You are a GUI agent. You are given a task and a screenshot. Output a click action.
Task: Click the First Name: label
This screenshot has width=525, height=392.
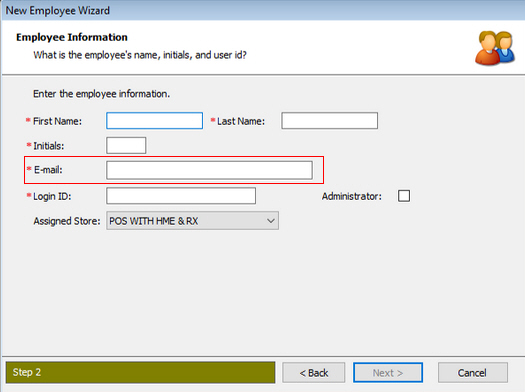point(57,121)
